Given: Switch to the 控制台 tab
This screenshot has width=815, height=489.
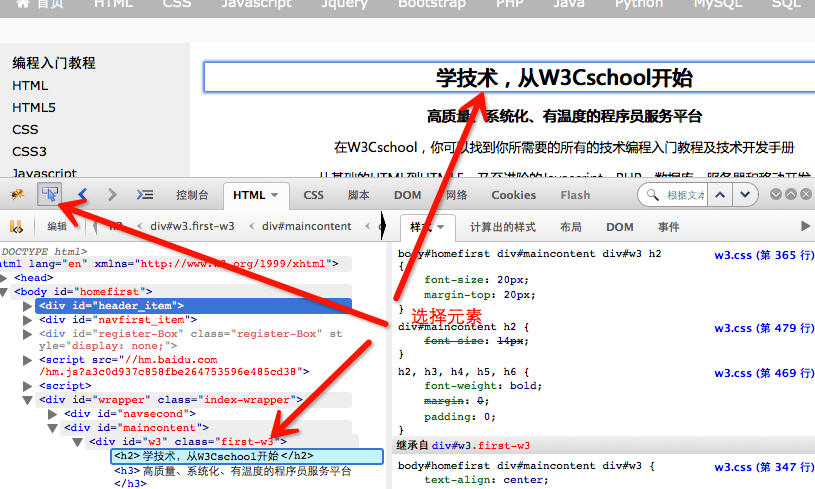Looking at the screenshot, I should click(192, 195).
